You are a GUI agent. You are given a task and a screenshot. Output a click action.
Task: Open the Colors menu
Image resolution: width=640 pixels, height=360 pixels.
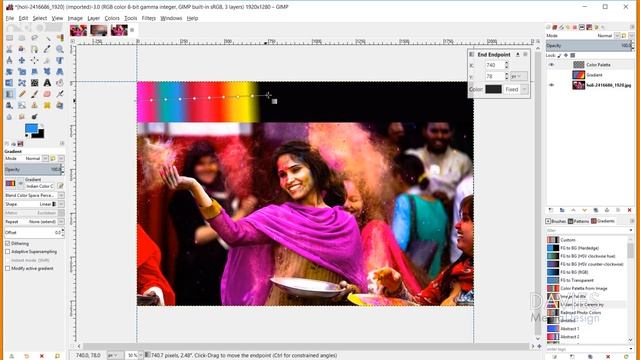point(112,18)
